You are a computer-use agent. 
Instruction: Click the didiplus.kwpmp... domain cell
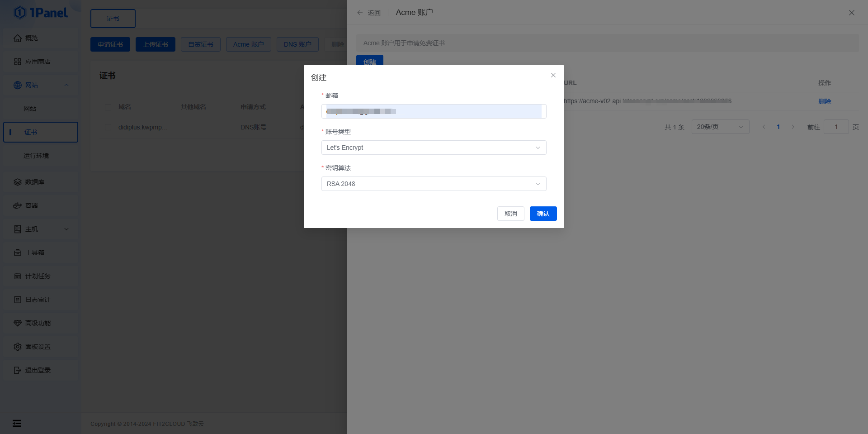(143, 128)
